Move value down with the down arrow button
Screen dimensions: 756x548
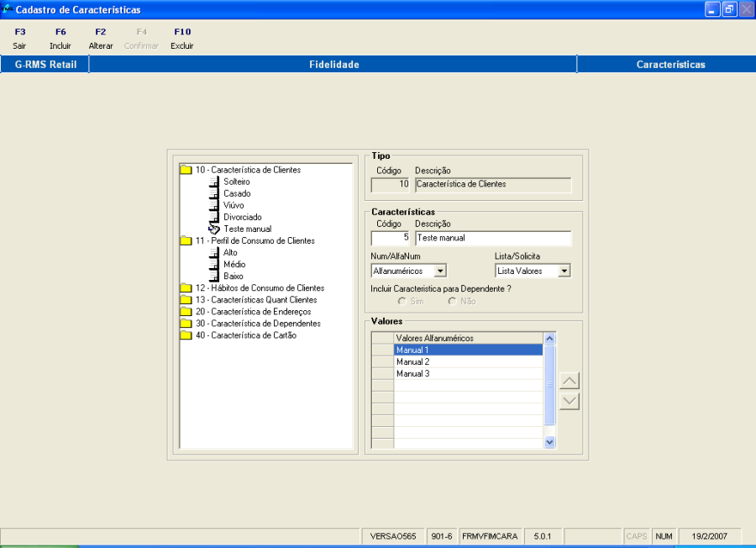click(570, 401)
